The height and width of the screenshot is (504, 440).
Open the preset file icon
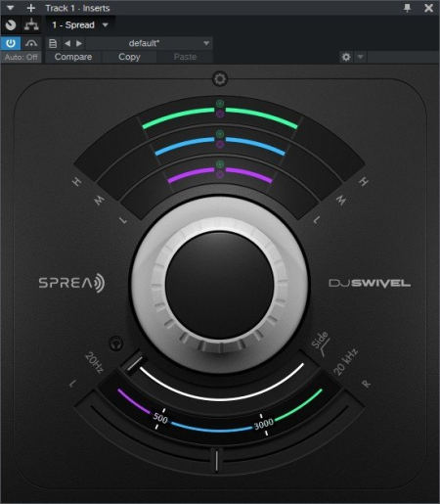coord(53,43)
